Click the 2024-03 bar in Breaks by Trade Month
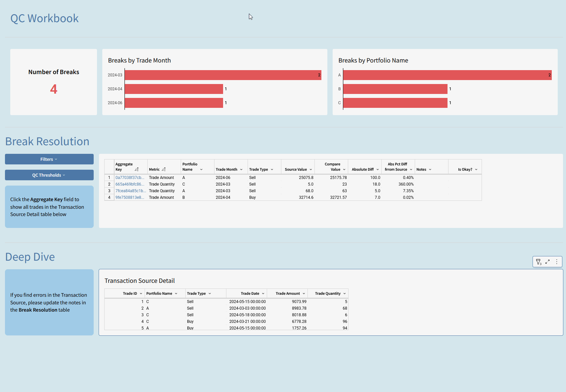This screenshot has width=566, height=392. click(x=223, y=75)
